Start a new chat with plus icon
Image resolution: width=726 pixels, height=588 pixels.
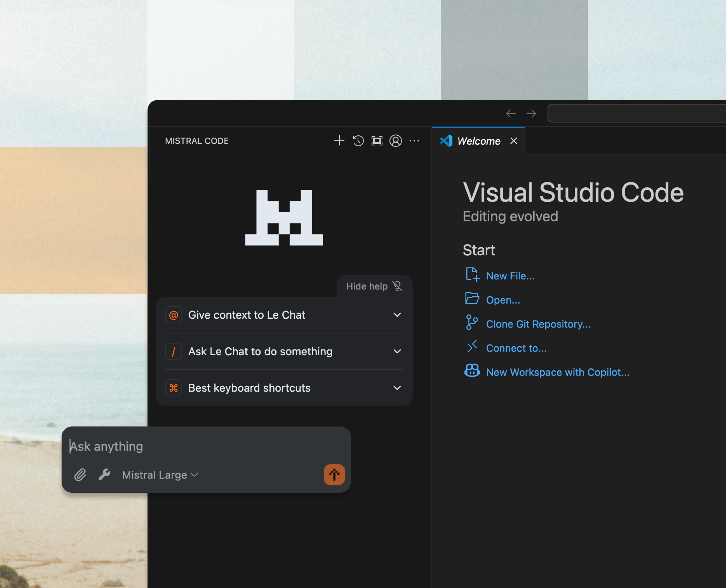[x=339, y=141]
